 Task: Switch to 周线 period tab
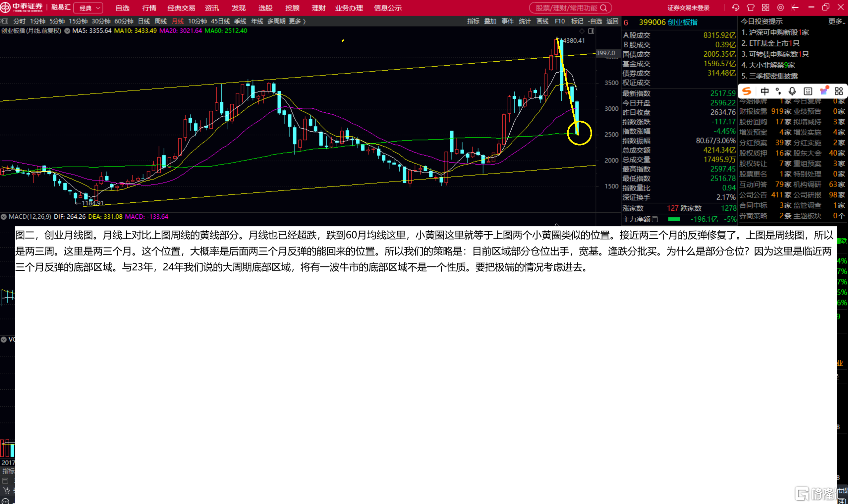click(x=161, y=21)
